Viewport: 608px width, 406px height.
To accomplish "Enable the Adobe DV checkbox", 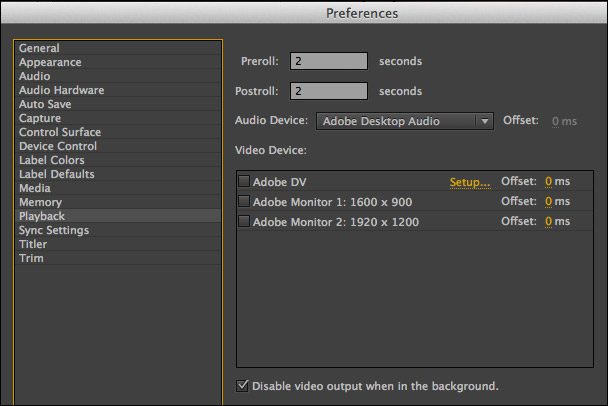I will point(244,181).
